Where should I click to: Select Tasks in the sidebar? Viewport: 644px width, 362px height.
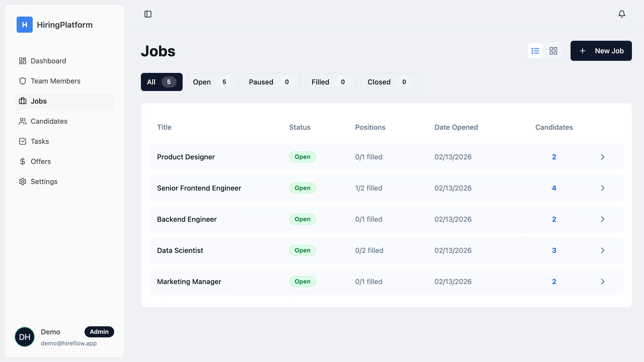coord(39,141)
